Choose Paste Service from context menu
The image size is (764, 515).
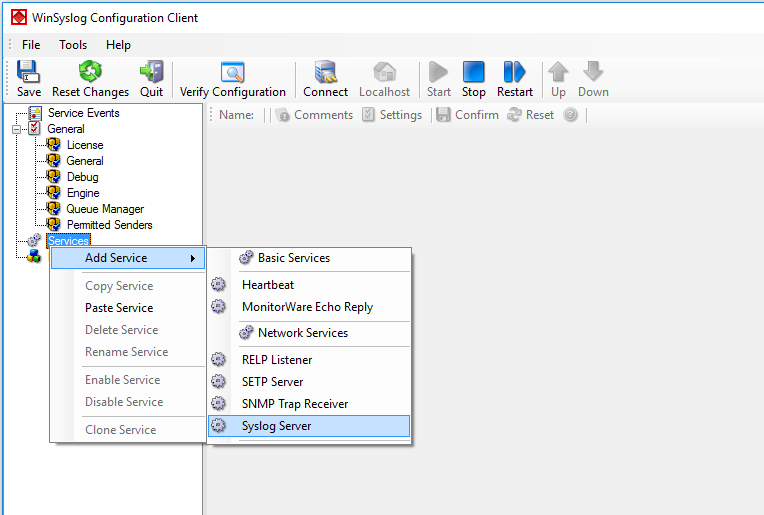(x=128, y=307)
